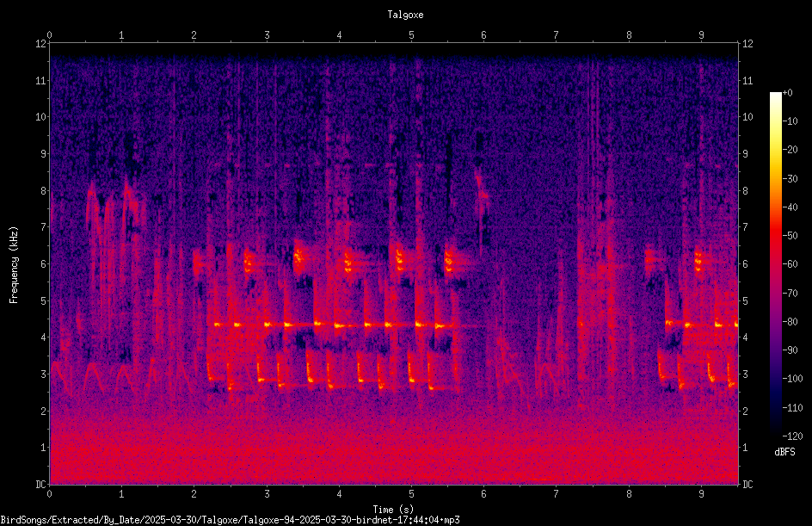This screenshot has height=526, width=812.
Task: Click the -50 value on the color scale
Action: (790, 236)
